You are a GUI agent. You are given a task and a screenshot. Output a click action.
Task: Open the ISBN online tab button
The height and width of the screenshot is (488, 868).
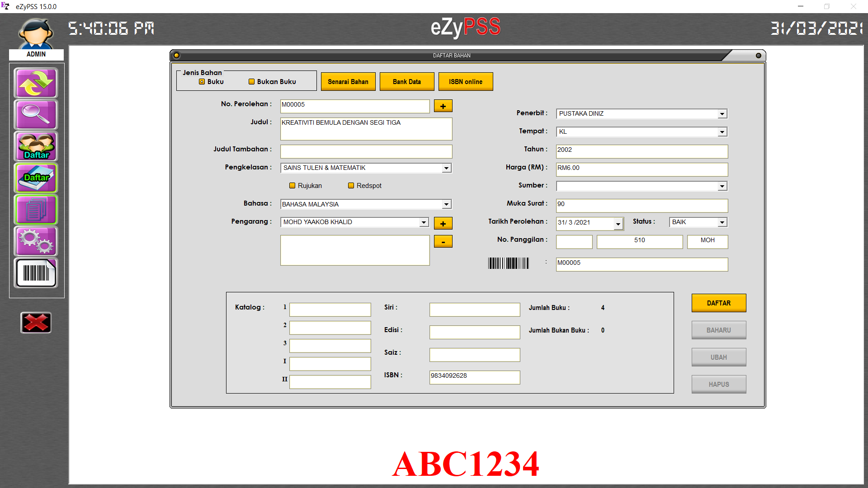pos(465,82)
